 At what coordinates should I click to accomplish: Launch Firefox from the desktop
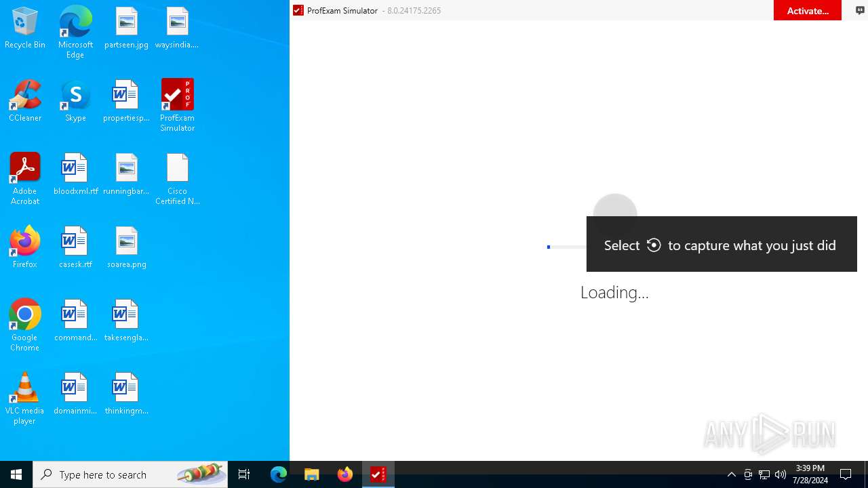[25, 248]
